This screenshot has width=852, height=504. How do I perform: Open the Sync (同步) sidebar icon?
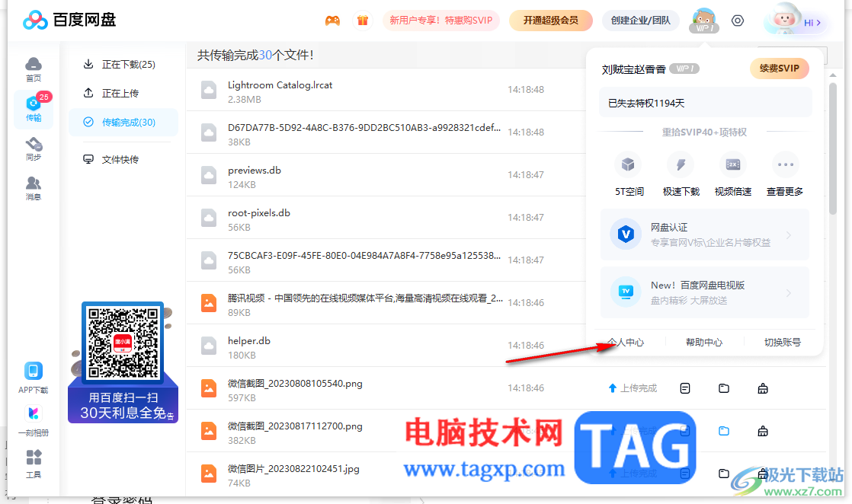coord(33,148)
